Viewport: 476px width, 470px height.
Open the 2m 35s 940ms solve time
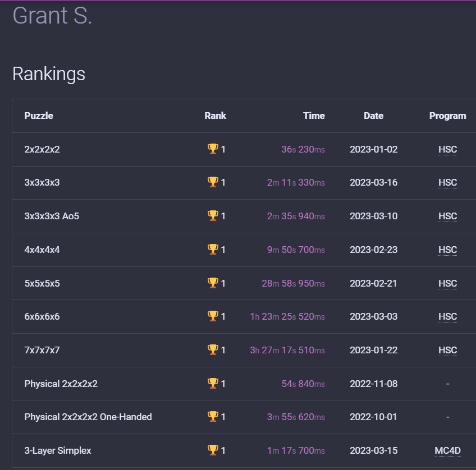coord(296,216)
